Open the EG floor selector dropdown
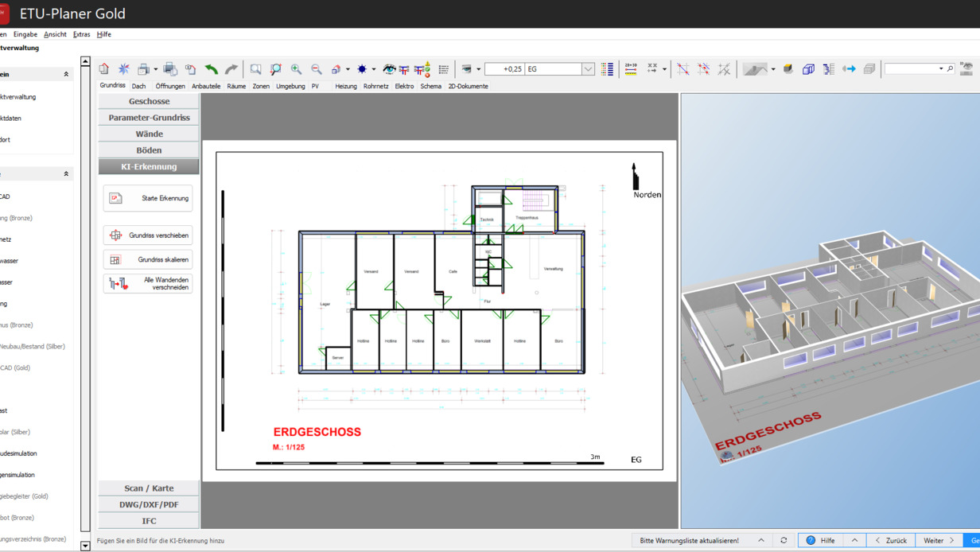The image size is (980, 552). [588, 69]
